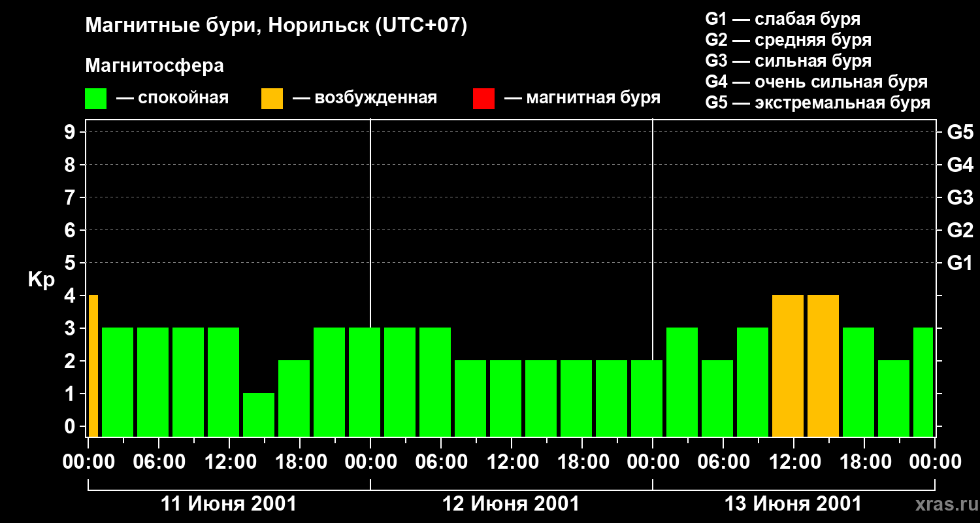The width and height of the screenshot is (980, 523).
Task: Click the '— возбужденная' legend label
Action: [365, 98]
